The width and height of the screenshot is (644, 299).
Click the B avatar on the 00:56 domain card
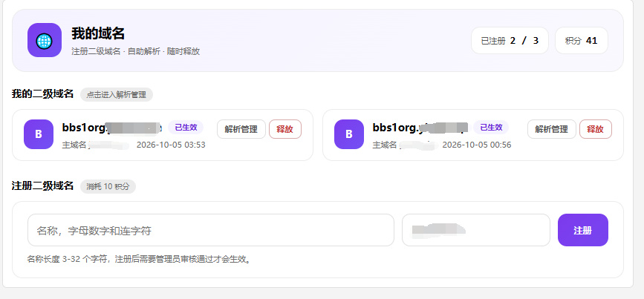point(349,134)
